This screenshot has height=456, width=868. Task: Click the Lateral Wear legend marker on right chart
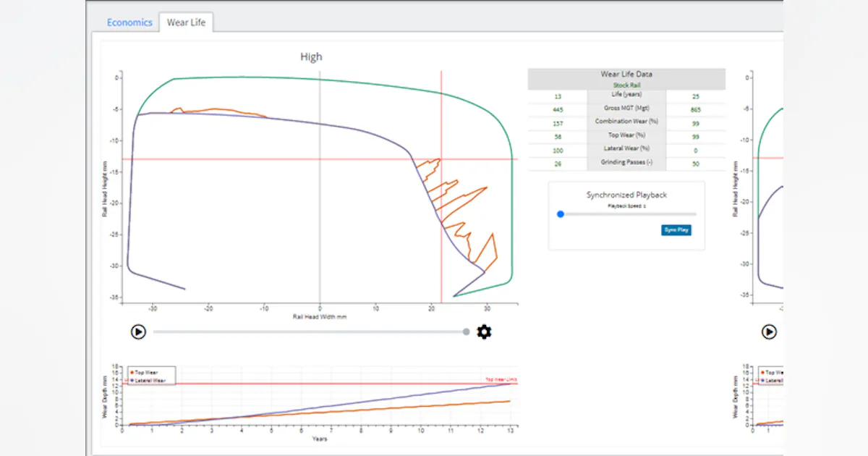tap(762, 380)
